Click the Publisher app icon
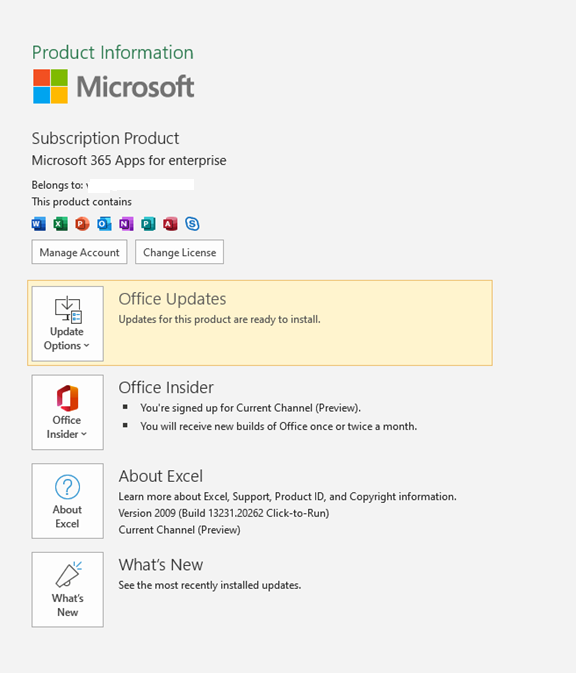The width and height of the screenshot is (576, 673). coord(148,224)
